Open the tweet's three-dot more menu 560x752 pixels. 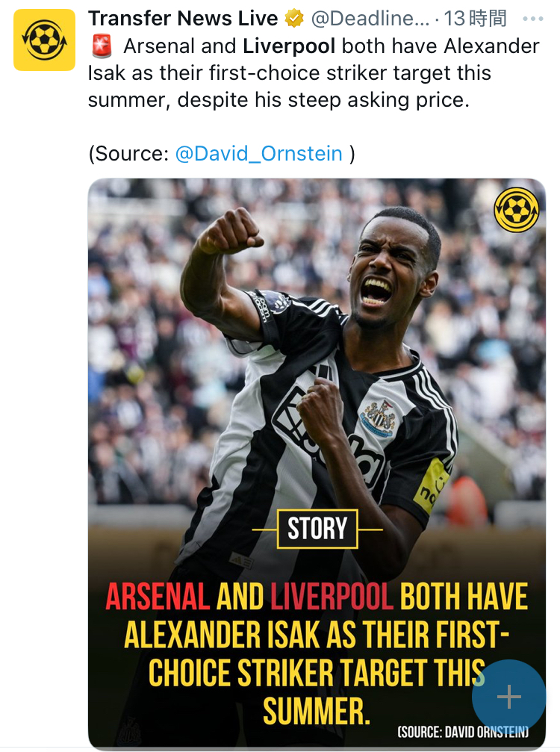click(533, 18)
